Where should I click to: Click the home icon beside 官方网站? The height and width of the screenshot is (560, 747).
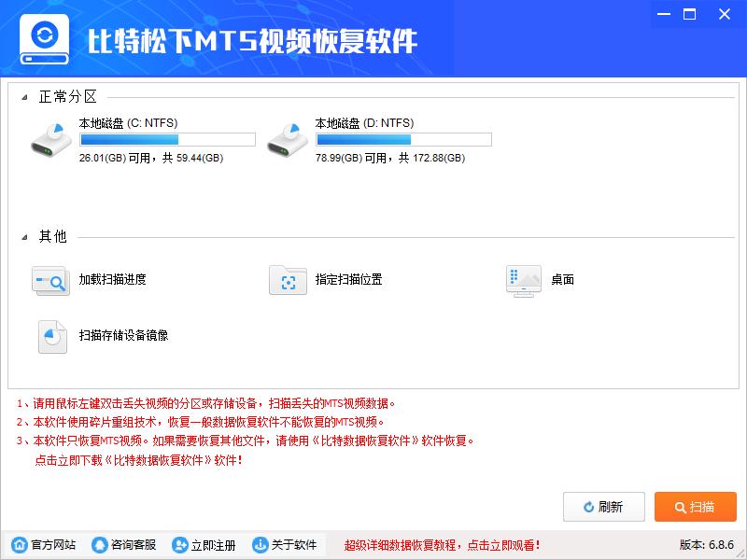(x=20, y=545)
